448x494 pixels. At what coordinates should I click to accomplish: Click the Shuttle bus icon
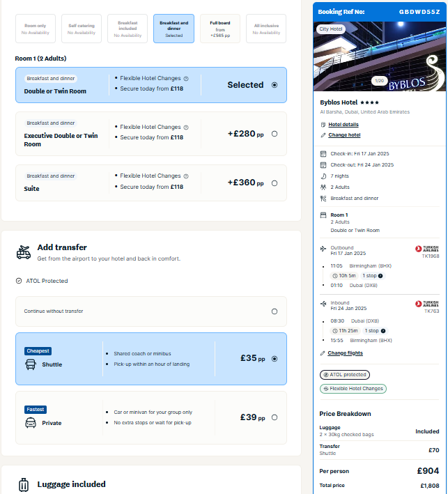[x=31, y=364]
